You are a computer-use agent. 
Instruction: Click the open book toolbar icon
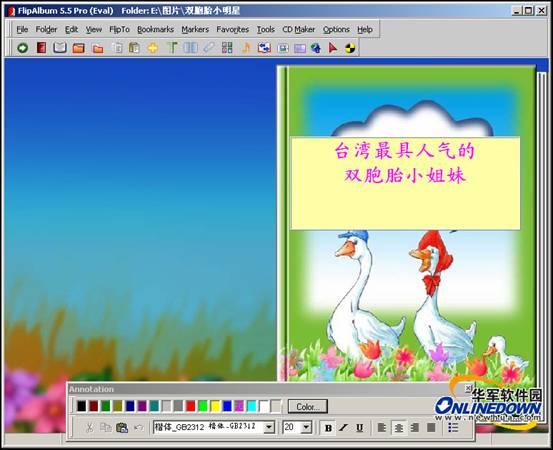click(x=60, y=48)
